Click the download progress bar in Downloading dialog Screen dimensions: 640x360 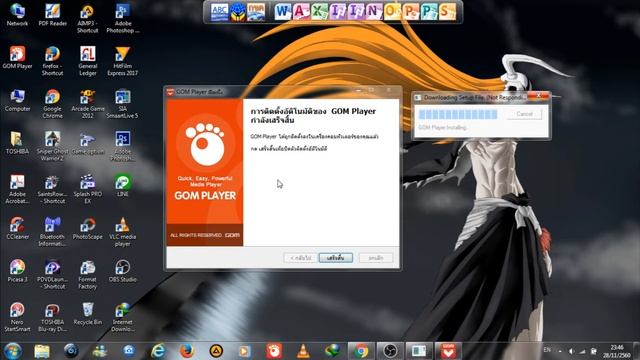pos(458,114)
